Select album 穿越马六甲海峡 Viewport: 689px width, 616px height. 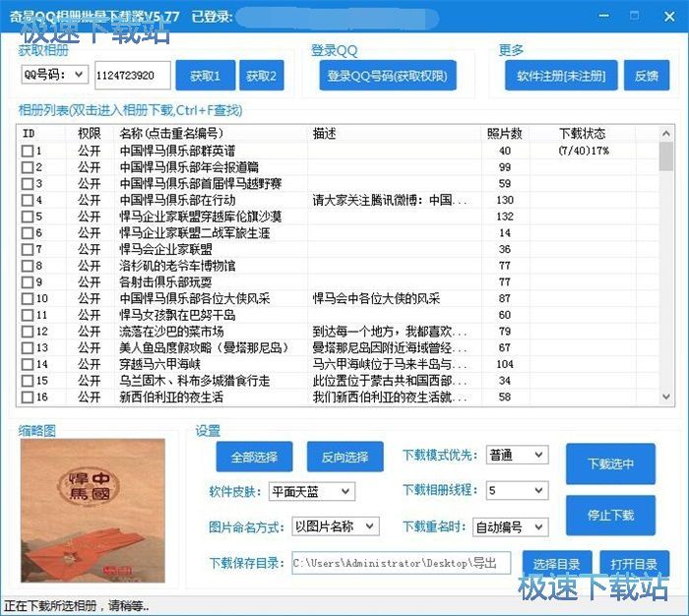(159, 365)
